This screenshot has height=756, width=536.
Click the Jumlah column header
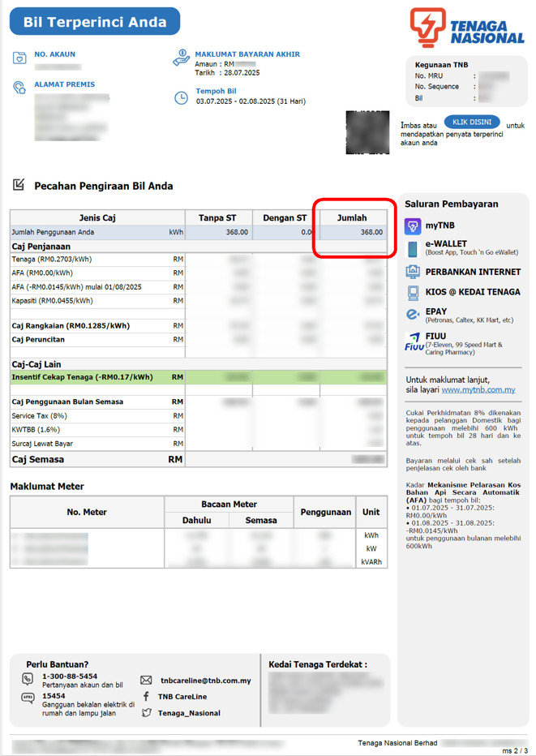pyautogui.click(x=352, y=217)
